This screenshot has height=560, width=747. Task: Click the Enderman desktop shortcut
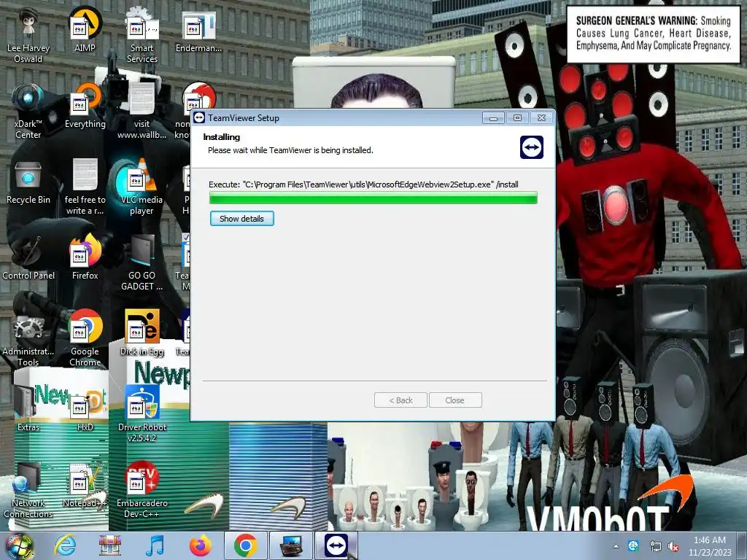[198, 31]
